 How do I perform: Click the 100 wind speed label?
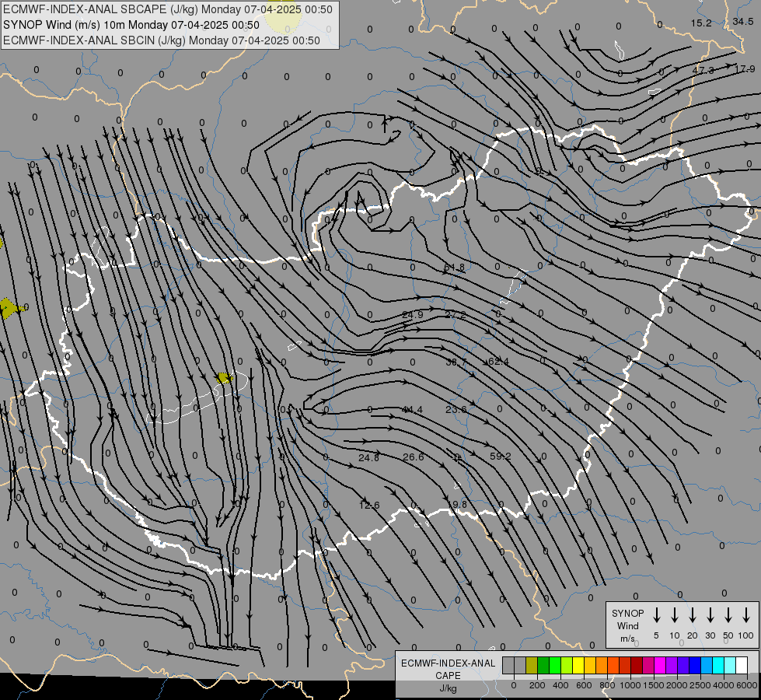pyautogui.click(x=746, y=635)
